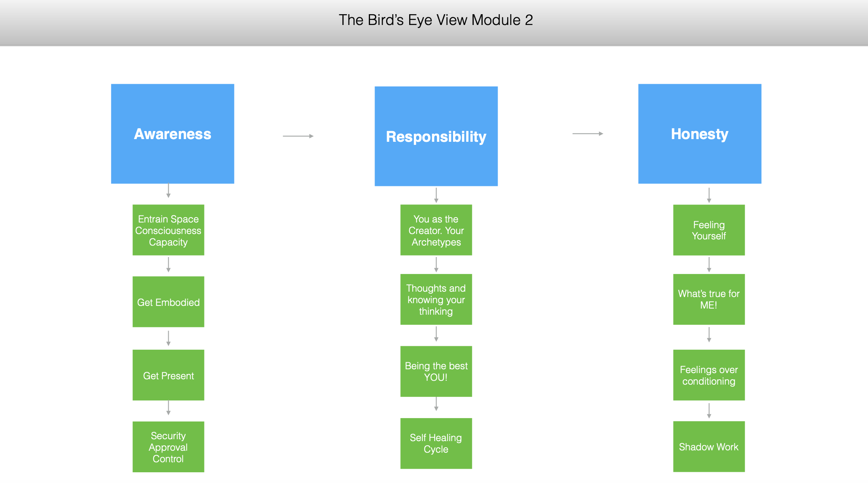Click The Bird's Eye View Module 2 title
This screenshot has height=483, width=868.
click(x=436, y=20)
